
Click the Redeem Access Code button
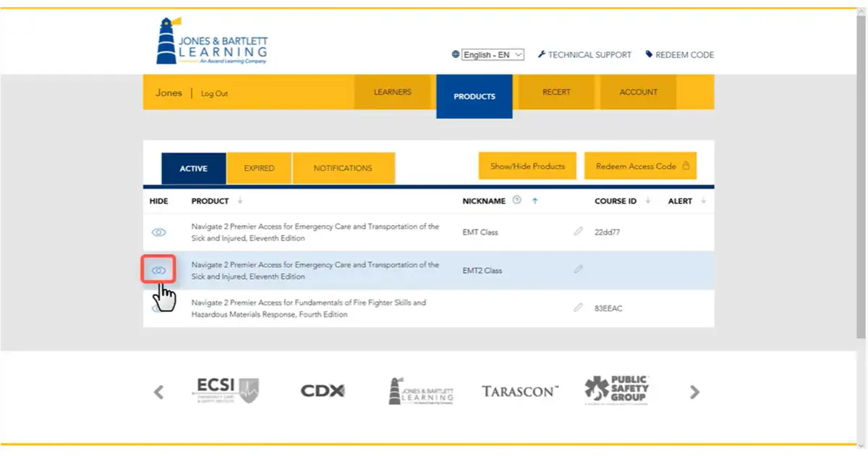point(640,166)
